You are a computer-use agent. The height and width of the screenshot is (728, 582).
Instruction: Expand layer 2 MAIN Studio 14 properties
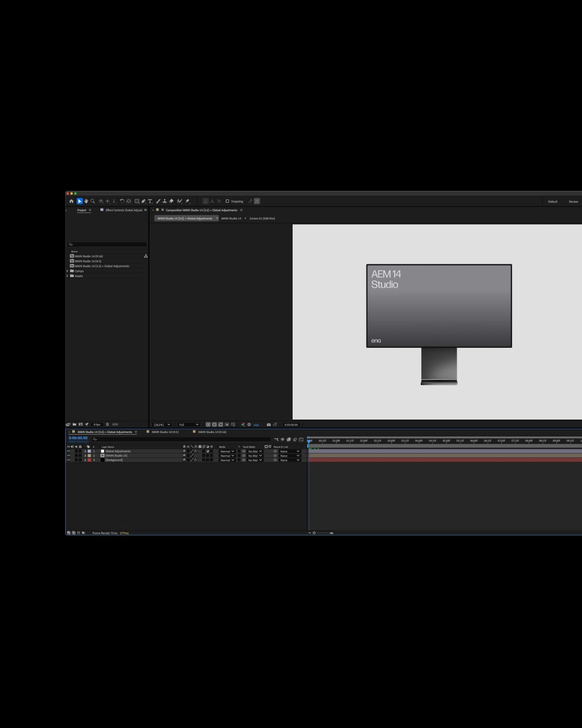85,456
